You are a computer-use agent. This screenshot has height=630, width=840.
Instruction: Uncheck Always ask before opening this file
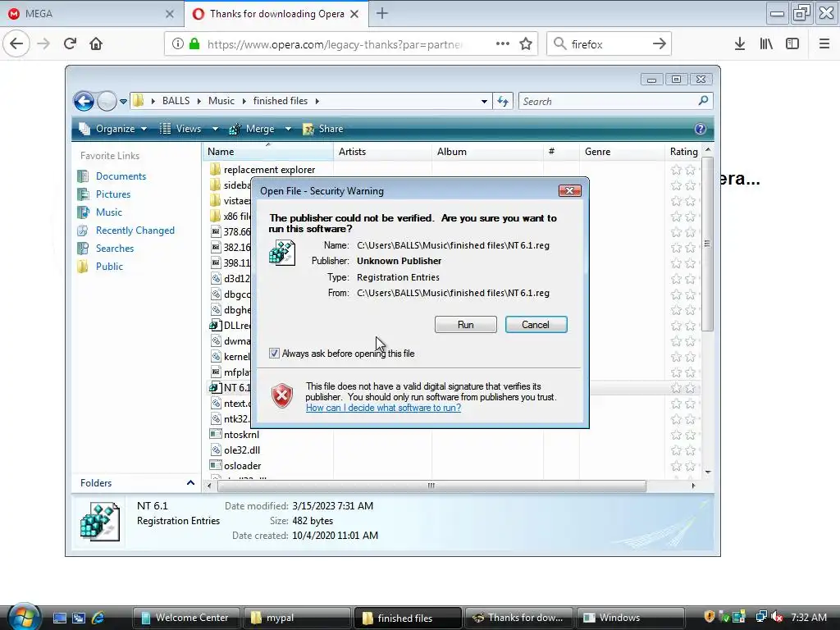coord(274,354)
